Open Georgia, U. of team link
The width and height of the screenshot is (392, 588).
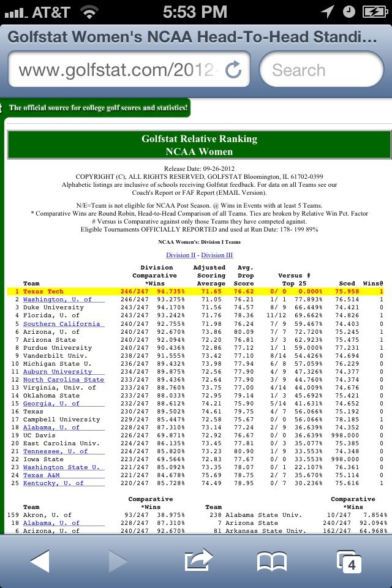pos(51,404)
